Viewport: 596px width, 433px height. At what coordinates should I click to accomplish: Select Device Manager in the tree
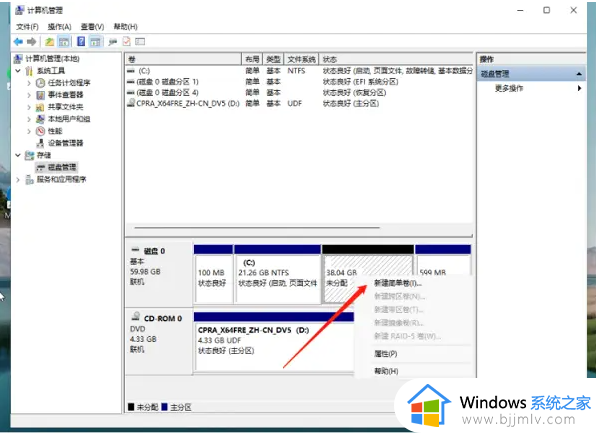(65, 143)
